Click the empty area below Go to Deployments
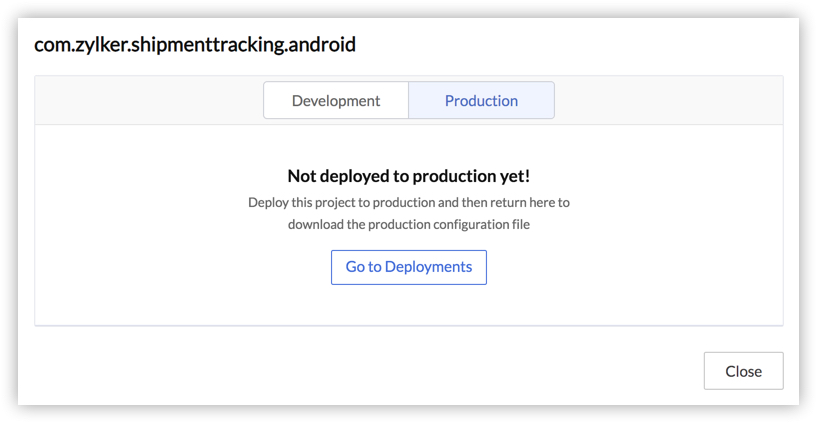The height and width of the screenshot is (423, 817). [408, 305]
